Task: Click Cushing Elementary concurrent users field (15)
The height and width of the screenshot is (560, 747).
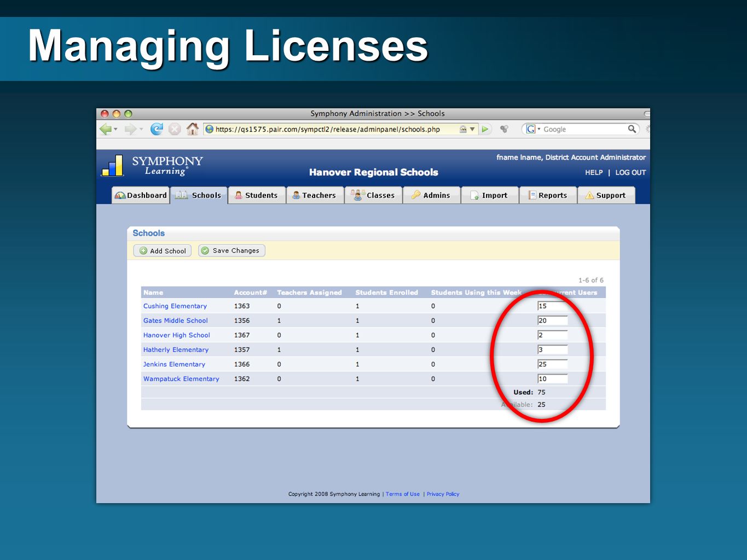Action: [x=552, y=306]
